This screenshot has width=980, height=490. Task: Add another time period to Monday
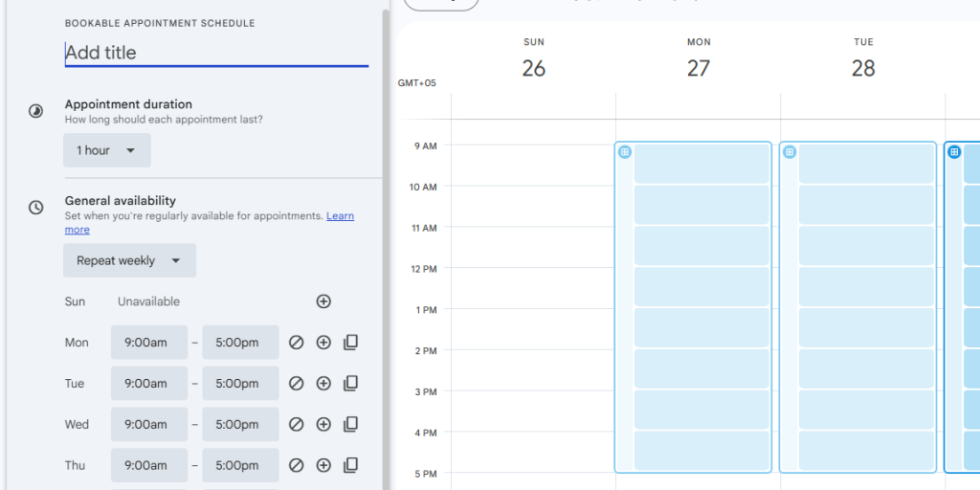[x=323, y=343]
